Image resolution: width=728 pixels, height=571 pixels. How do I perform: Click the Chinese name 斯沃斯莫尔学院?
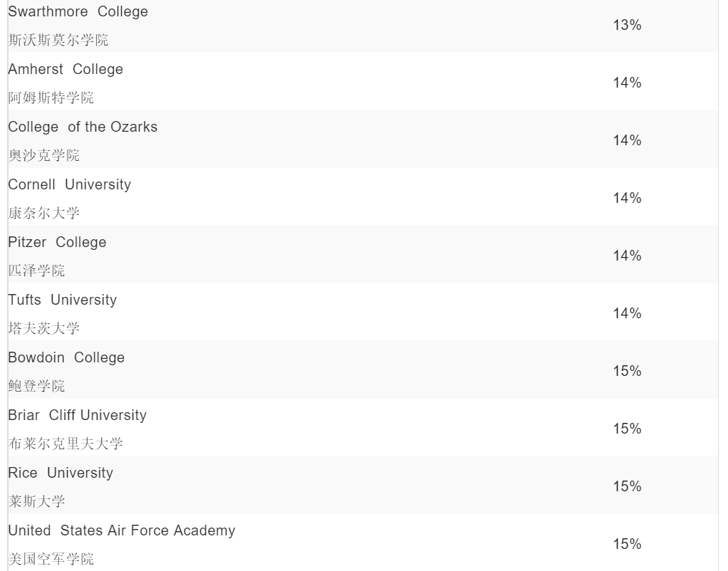[58, 41]
